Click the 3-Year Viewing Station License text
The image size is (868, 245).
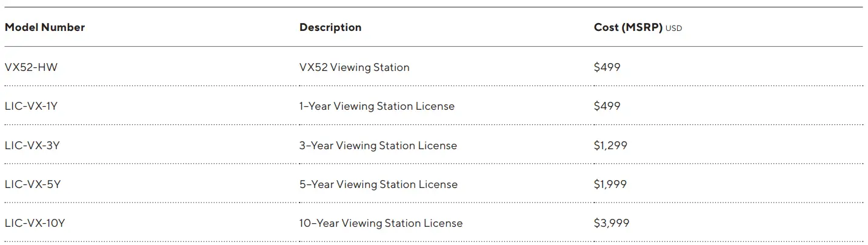pyautogui.click(x=378, y=146)
